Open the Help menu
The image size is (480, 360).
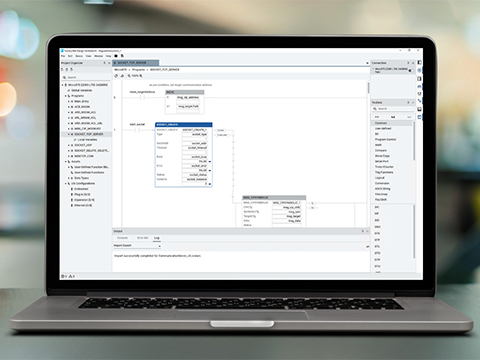tap(108, 56)
